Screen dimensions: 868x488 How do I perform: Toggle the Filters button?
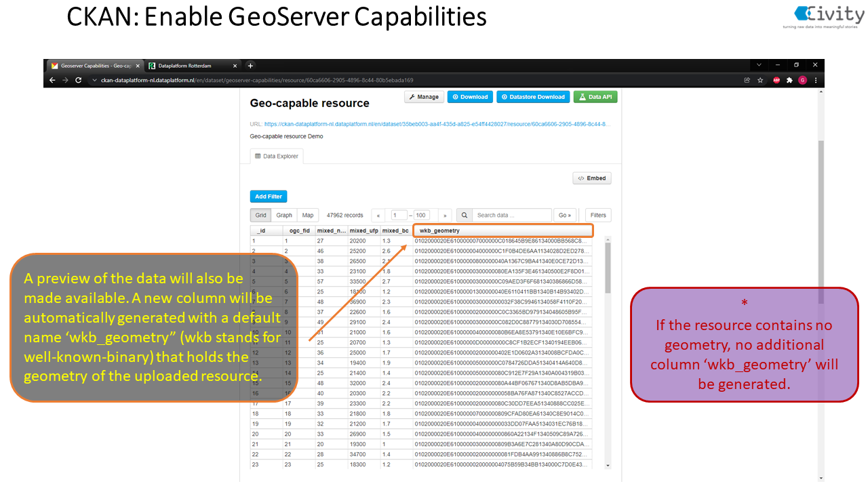[598, 216]
